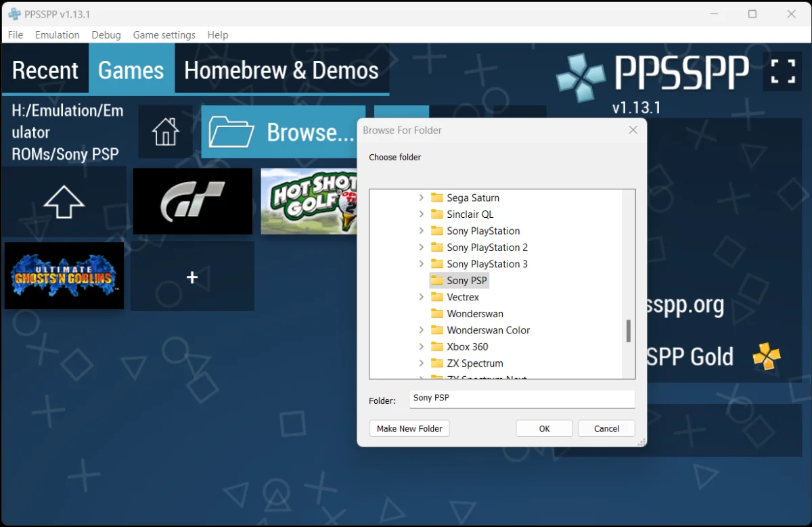Open the Emulation menu
Screen dimensions: 812x527
(x=58, y=35)
